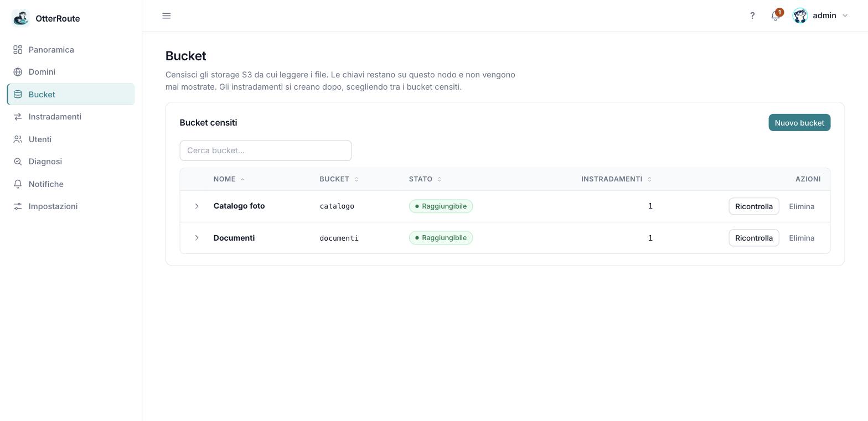Click the OtterRoute otter logo
Screen dimensions: 868x421
(20, 18)
